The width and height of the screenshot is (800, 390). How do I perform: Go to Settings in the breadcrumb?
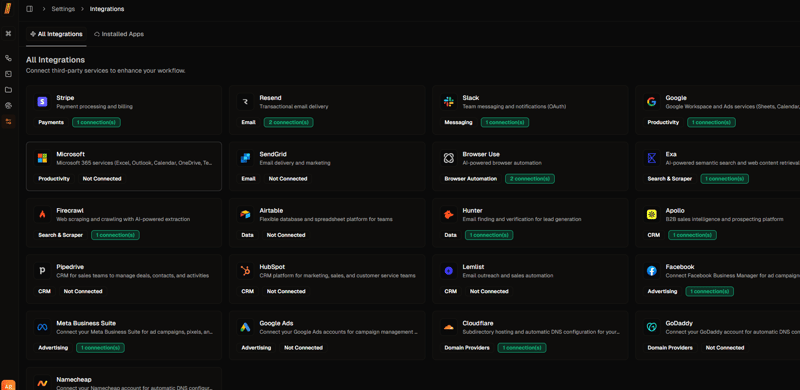click(63, 9)
